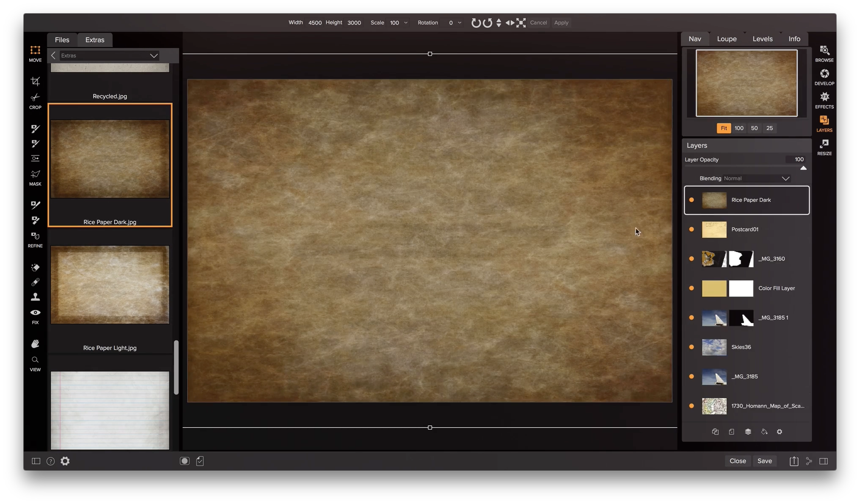The height and width of the screenshot is (504, 860).
Task: Switch to the Levels tab
Action: (762, 39)
